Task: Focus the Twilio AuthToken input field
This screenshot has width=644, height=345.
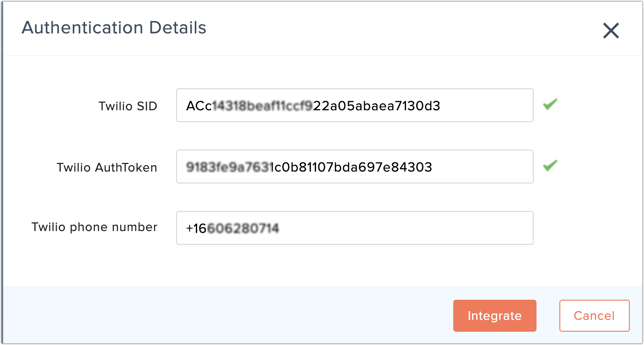Action: tap(355, 167)
